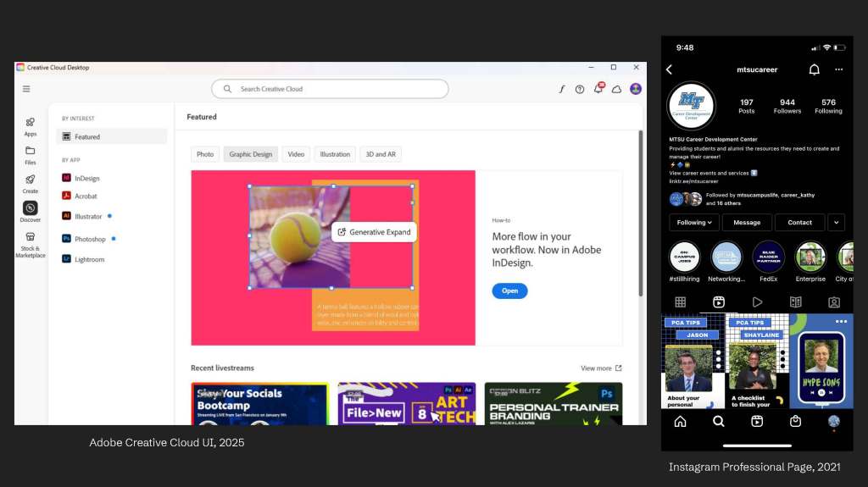Open the help question mark icon
This screenshot has height=487, width=868.
click(580, 89)
